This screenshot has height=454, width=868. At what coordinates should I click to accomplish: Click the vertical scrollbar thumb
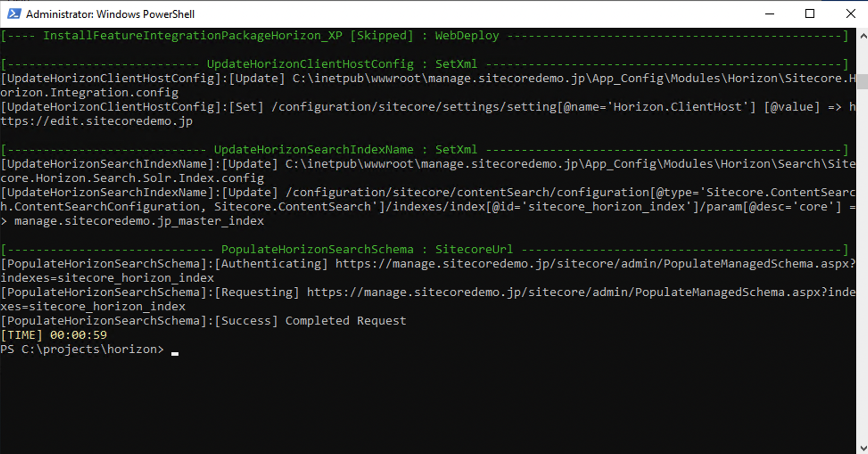click(x=862, y=82)
